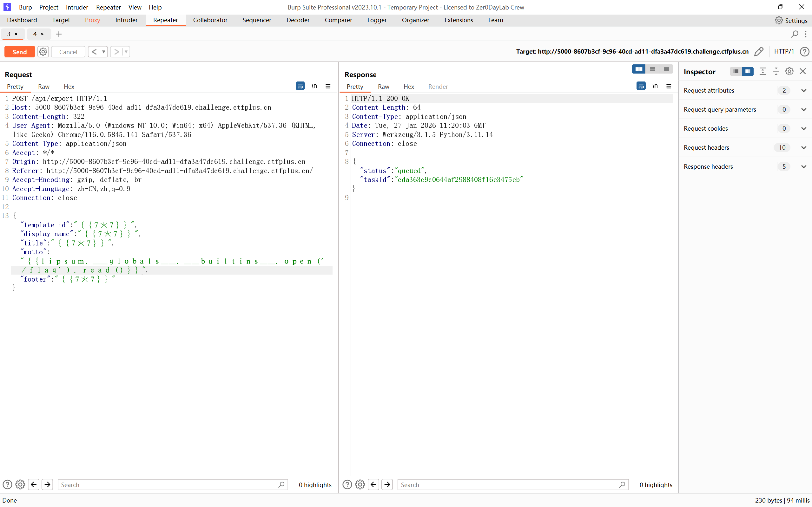Switch to Intruder tool tab
Image resolution: width=812 pixels, height=507 pixels.
pos(126,20)
